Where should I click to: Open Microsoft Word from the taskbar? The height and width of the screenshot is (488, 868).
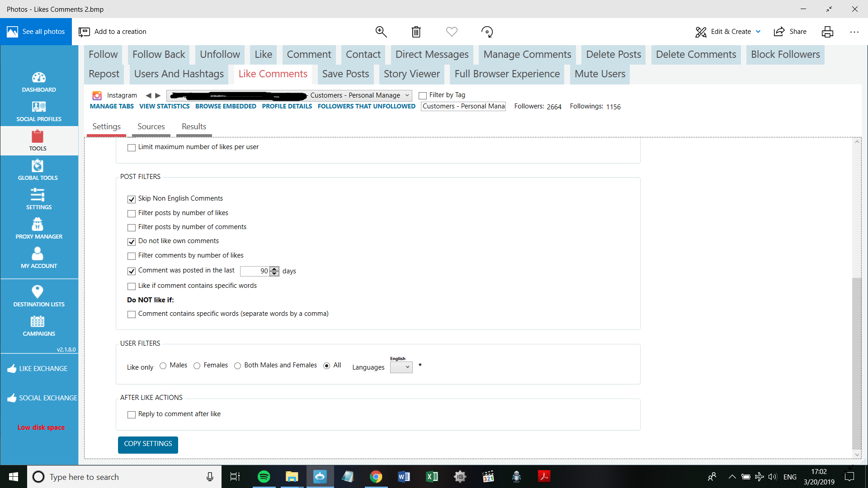(x=404, y=477)
